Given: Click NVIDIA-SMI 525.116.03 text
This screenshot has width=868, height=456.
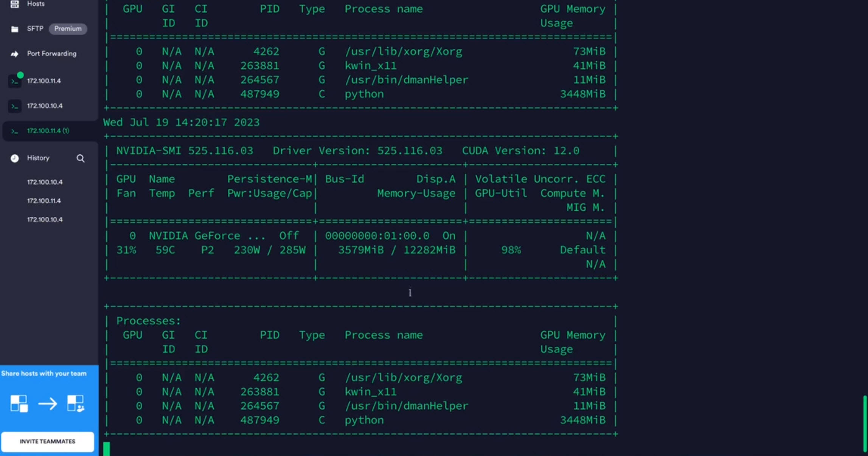Looking at the screenshot, I should (185, 151).
